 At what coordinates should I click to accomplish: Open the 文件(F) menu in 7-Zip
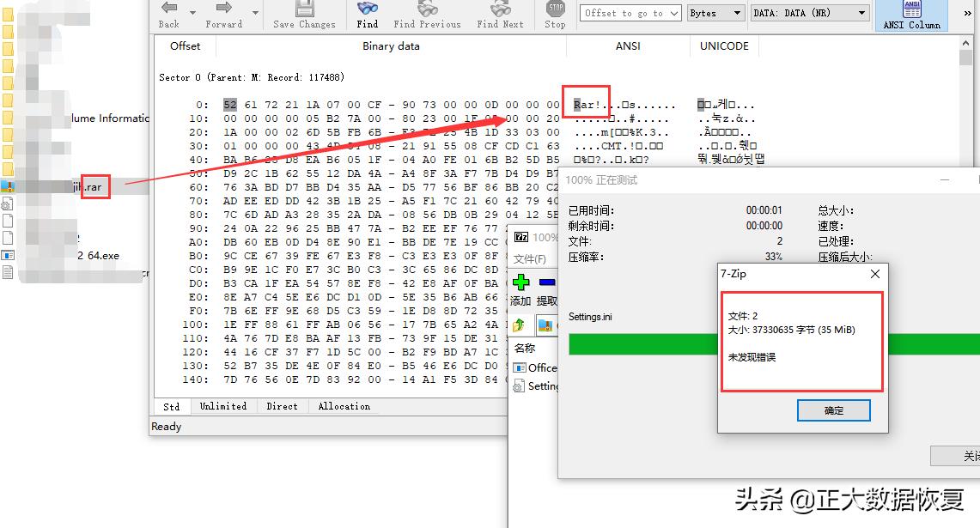pyautogui.click(x=532, y=257)
